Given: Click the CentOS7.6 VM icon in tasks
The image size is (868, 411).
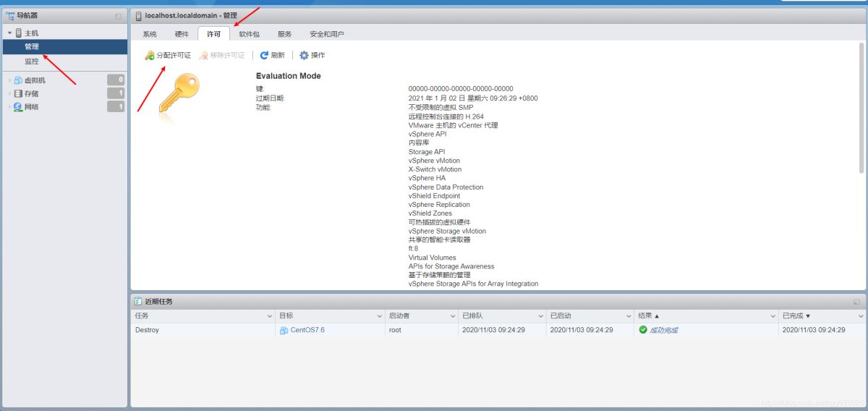Looking at the screenshot, I should [284, 331].
